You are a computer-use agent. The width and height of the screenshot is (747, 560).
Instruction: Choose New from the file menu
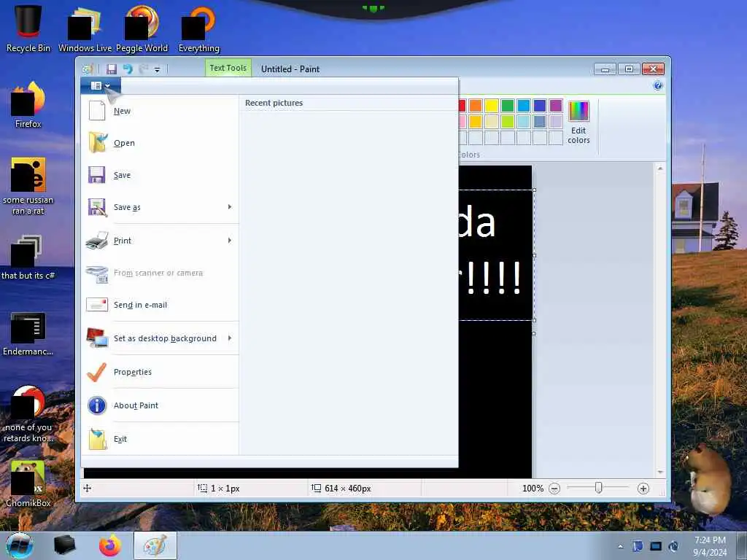point(160,111)
